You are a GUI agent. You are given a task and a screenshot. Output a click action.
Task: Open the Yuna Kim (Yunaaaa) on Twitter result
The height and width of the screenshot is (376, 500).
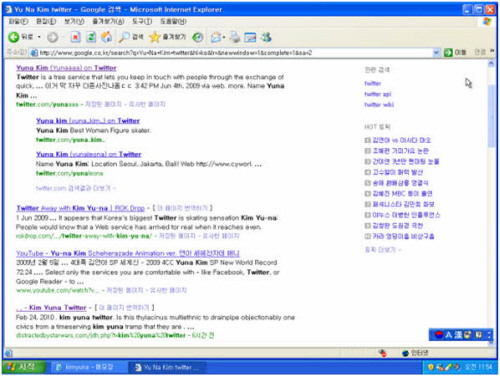coord(66,68)
